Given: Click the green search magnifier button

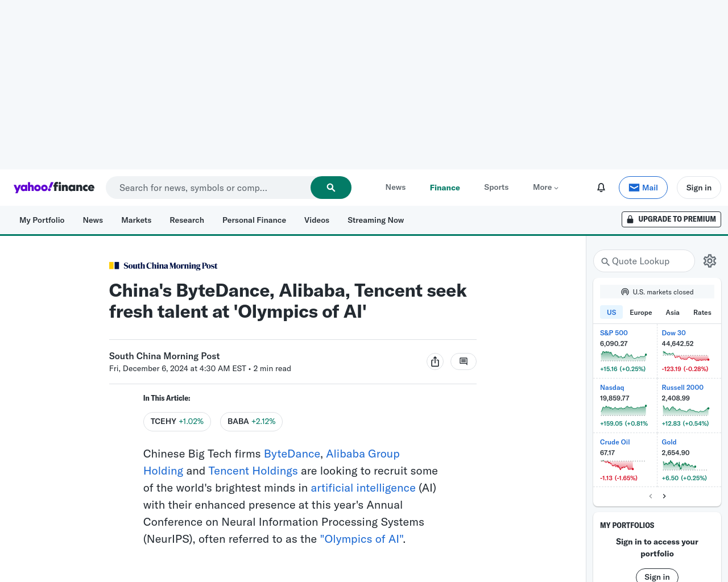Looking at the screenshot, I should click(x=331, y=188).
